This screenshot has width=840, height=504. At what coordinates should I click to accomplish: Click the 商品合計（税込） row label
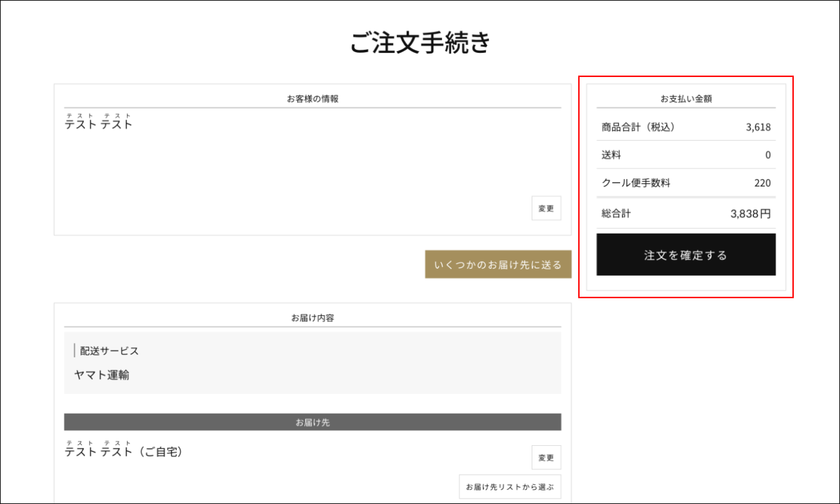638,127
